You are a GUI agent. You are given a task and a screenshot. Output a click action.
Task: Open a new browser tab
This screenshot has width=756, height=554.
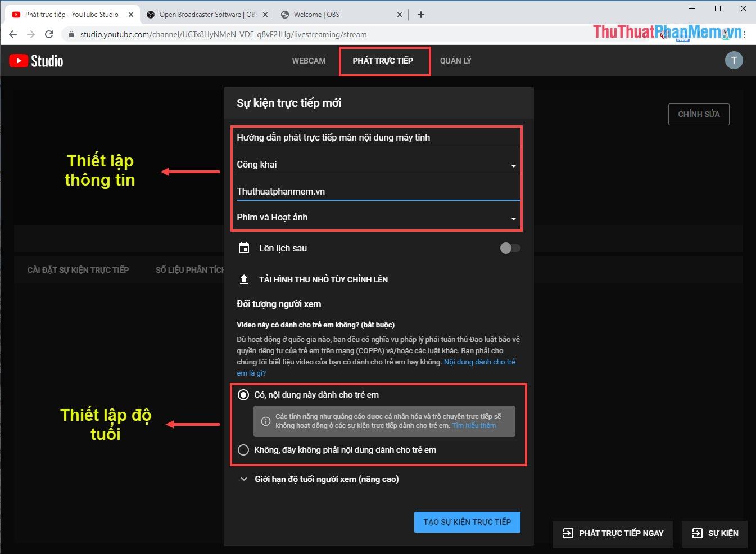[421, 15]
